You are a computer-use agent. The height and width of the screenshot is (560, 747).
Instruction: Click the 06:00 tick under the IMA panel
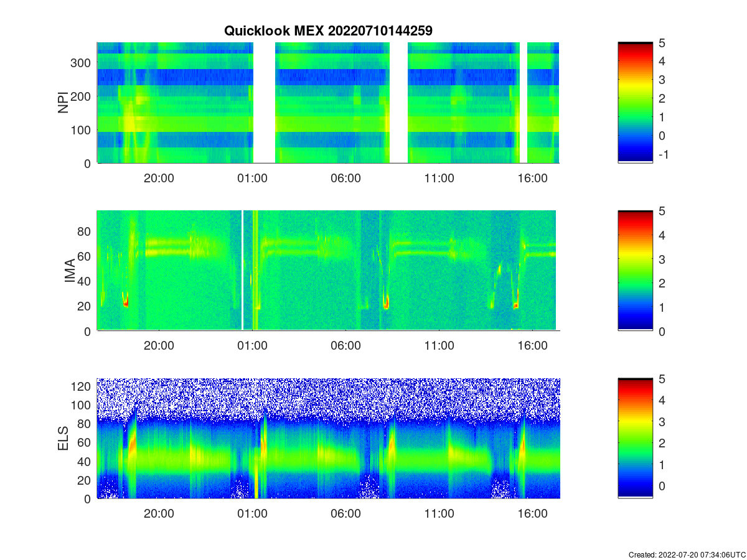click(x=345, y=346)
